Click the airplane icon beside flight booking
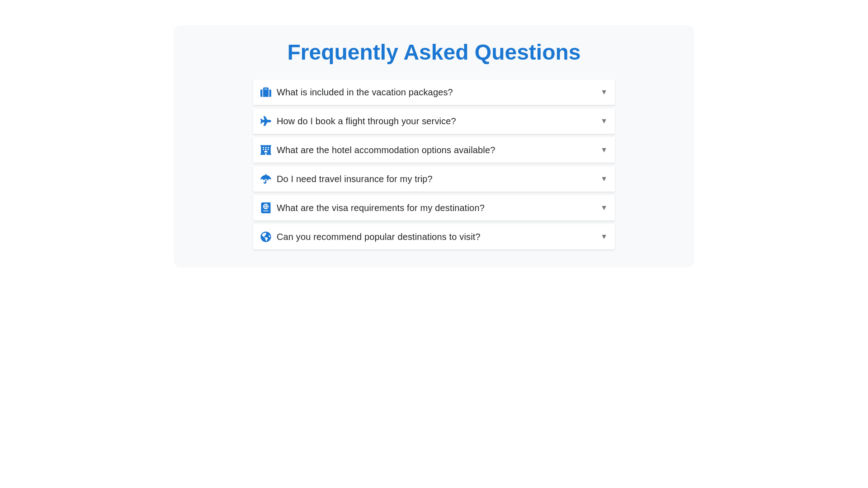Viewport: 868px width, 488px height. pos(265,121)
